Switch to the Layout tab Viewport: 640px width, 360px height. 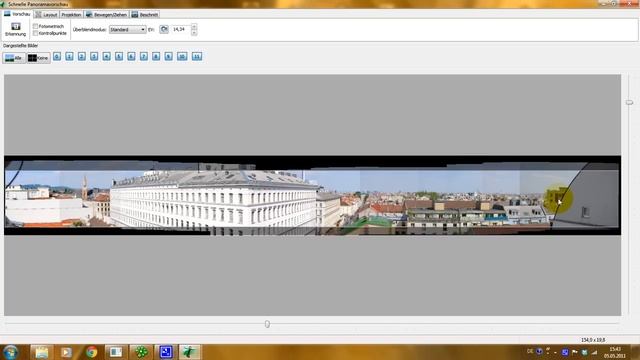[x=46, y=15]
